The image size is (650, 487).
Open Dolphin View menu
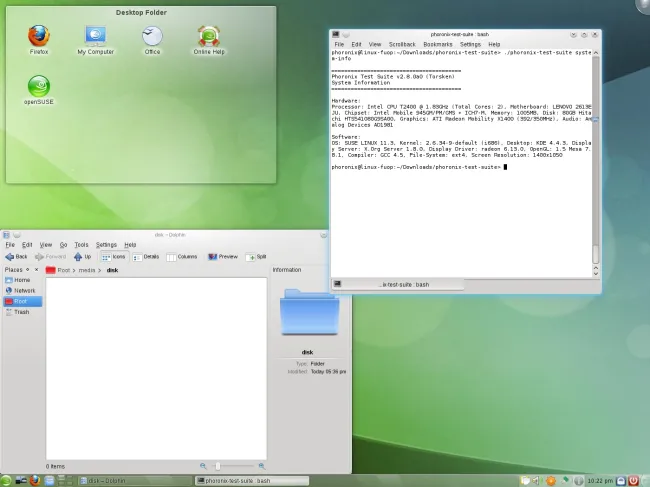point(46,245)
